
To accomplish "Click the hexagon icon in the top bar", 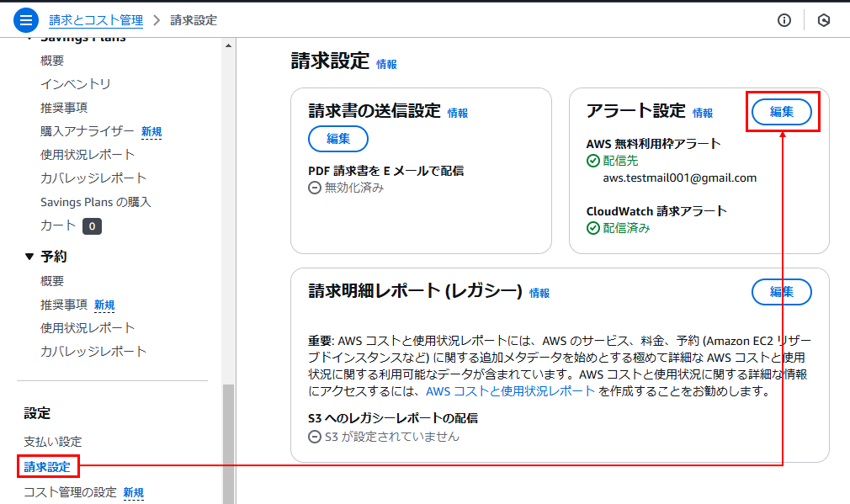I will coord(823,20).
